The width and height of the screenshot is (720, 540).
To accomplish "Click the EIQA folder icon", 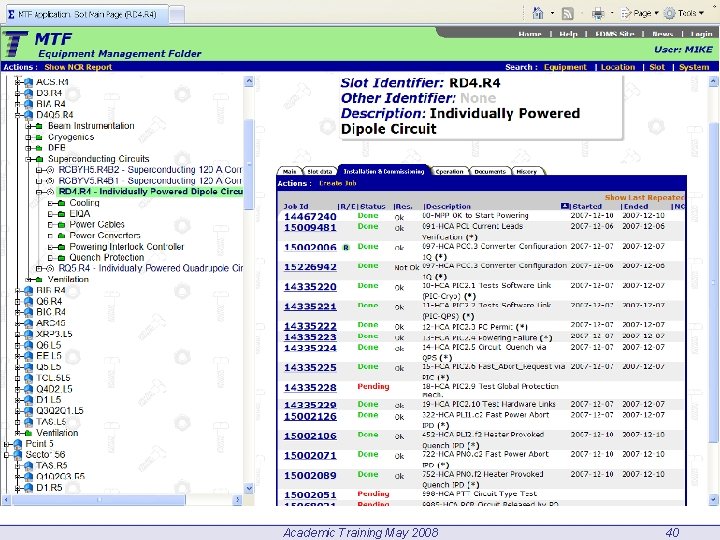I will point(62,214).
